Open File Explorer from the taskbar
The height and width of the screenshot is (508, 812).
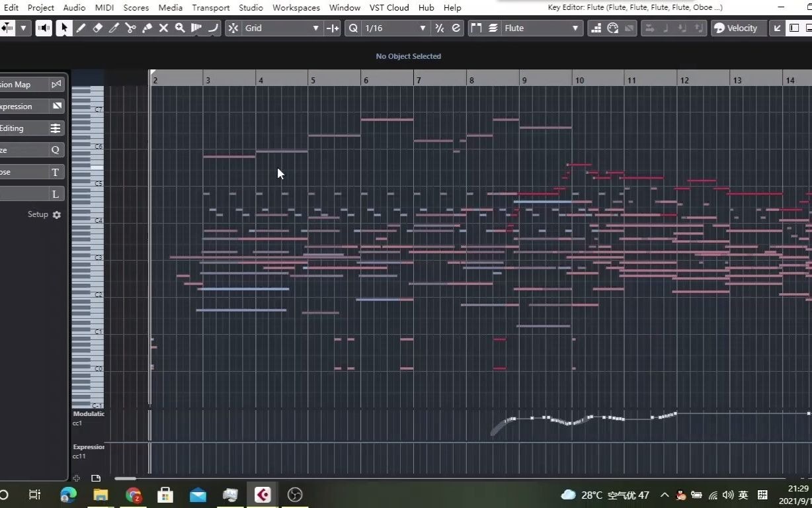(101, 494)
